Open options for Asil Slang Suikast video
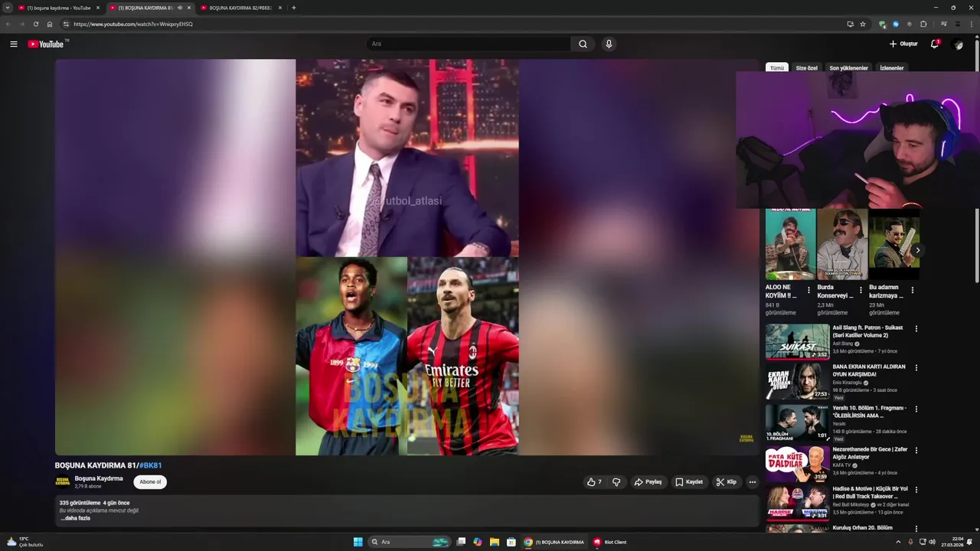Viewport: 980px width, 551px height. coord(916,329)
